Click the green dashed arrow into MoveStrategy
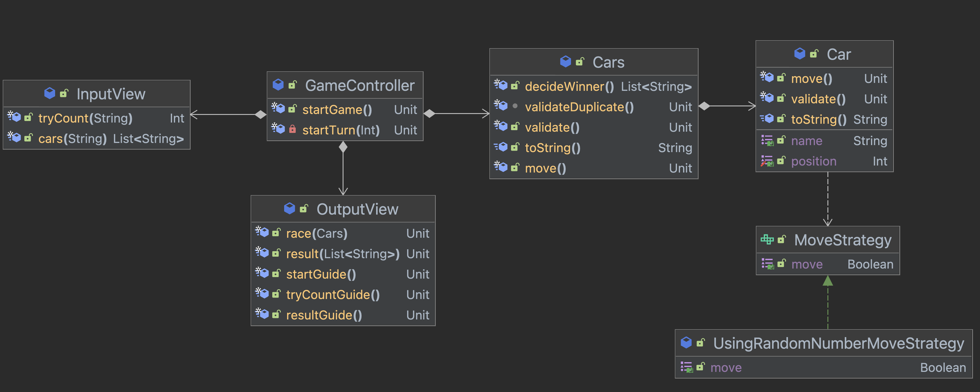Image resolution: width=980 pixels, height=392 pixels. 828,302
